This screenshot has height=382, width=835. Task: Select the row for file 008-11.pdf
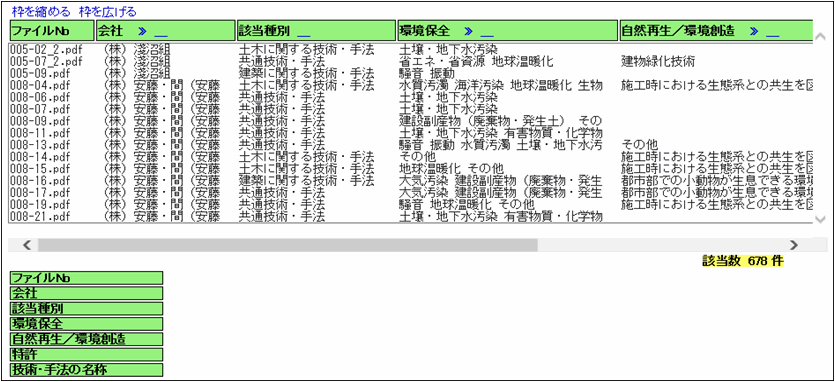pos(411,132)
